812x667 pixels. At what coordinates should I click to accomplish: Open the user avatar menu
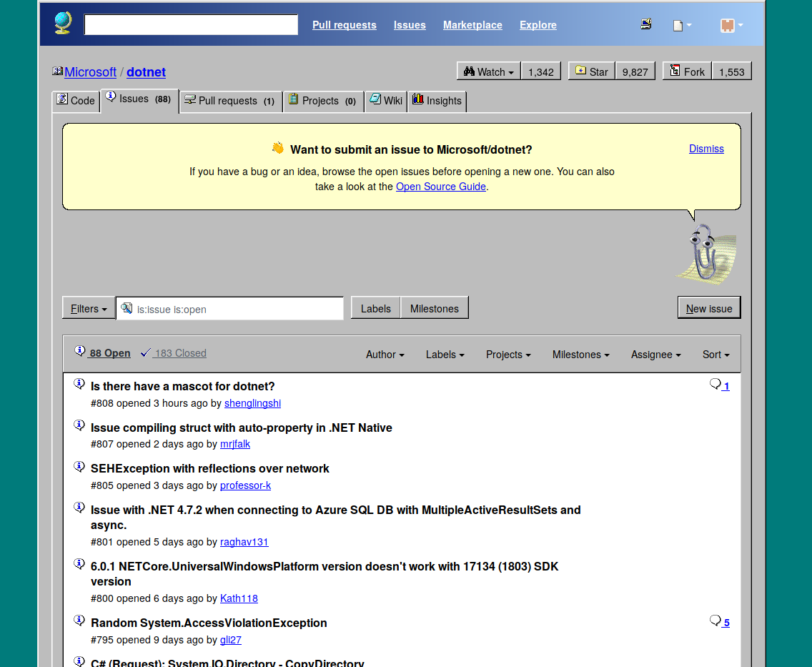click(x=732, y=25)
